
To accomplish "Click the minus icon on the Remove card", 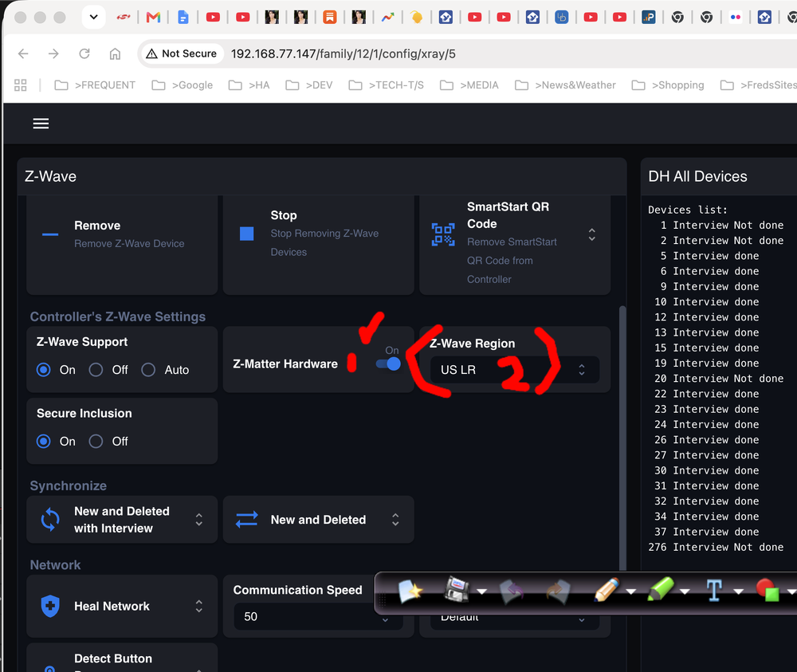I will click(49, 234).
